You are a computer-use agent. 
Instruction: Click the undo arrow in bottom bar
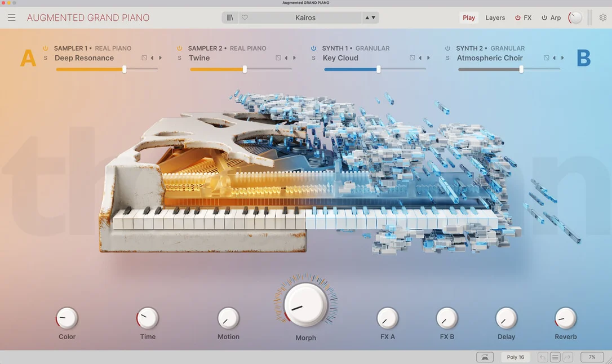pos(543,357)
